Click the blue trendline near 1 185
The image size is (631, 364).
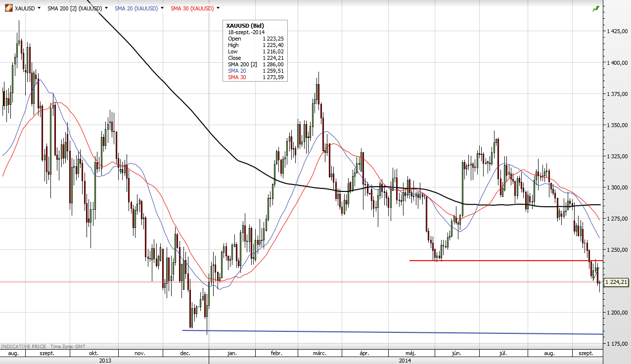click(393, 332)
